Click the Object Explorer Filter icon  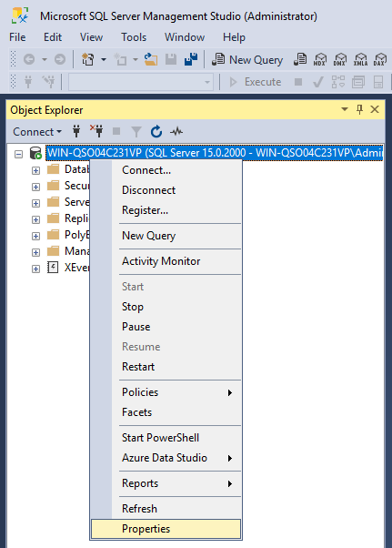[136, 132]
